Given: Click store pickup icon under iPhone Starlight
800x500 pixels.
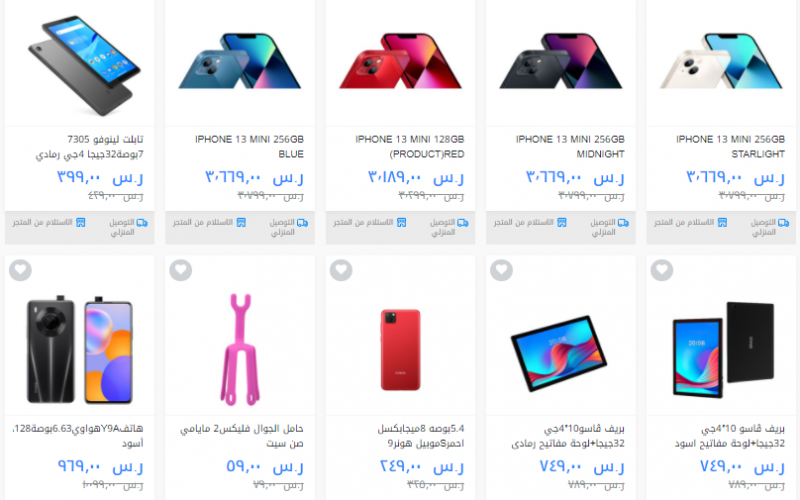Looking at the screenshot, I should tap(722, 223).
